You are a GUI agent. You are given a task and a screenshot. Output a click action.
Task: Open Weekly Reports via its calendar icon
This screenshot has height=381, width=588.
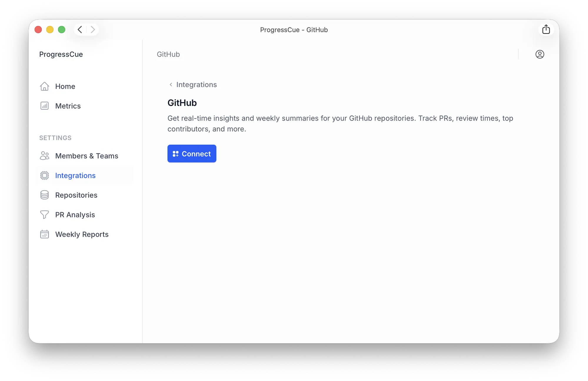tap(44, 234)
